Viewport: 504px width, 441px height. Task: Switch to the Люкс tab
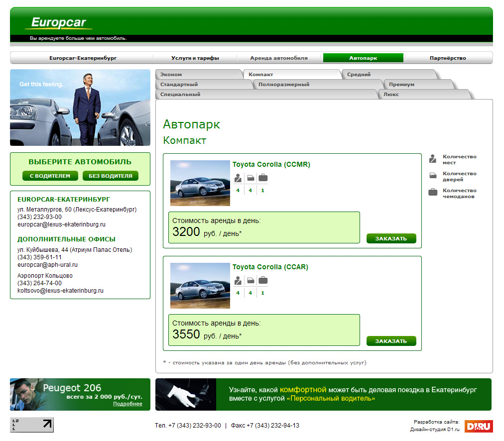click(x=425, y=95)
